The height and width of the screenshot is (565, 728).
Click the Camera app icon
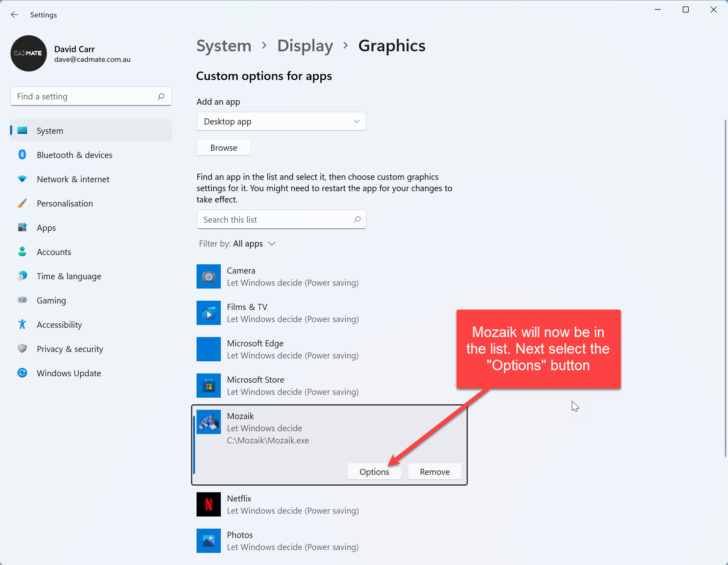pos(208,276)
